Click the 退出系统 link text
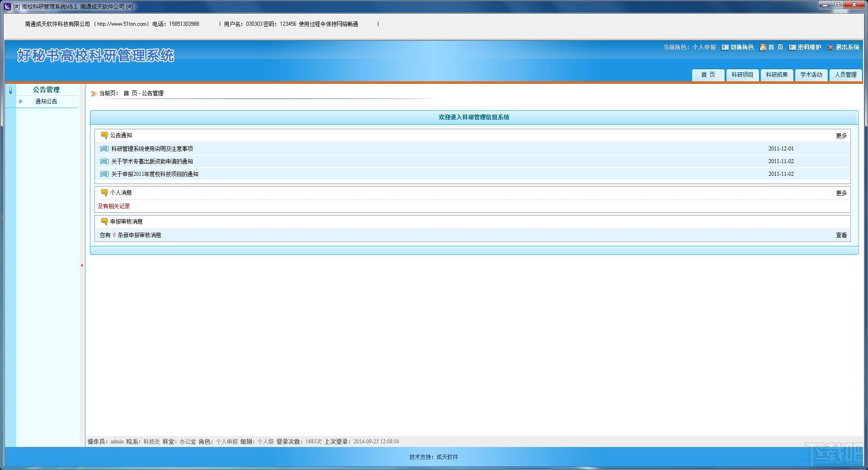 [847, 47]
